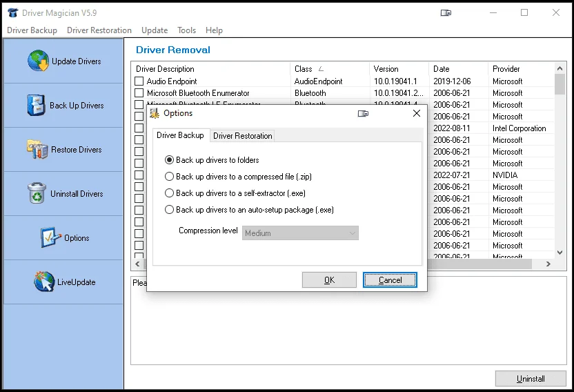Switch to the Driver Restoration tab

tap(242, 136)
